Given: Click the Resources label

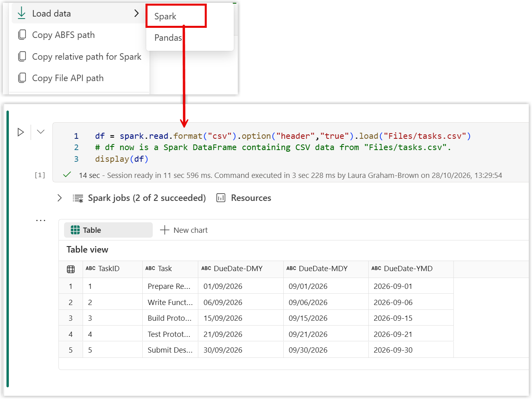Looking at the screenshot, I should point(251,198).
